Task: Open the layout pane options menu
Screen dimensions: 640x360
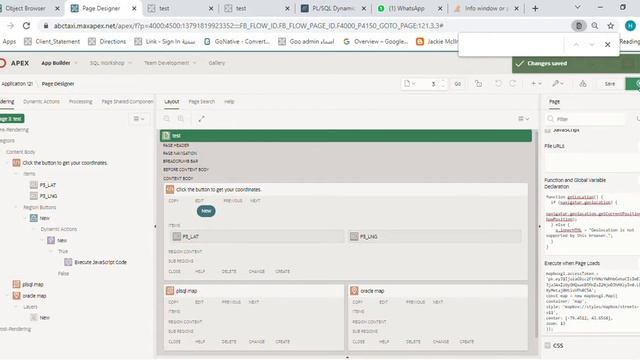Action: pyautogui.click(x=523, y=119)
